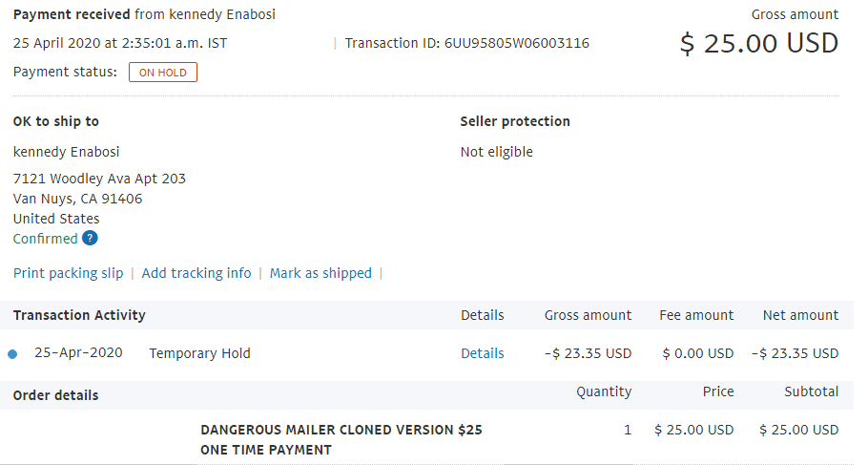Click the ON HOLD payment status badge

(163, 72)
